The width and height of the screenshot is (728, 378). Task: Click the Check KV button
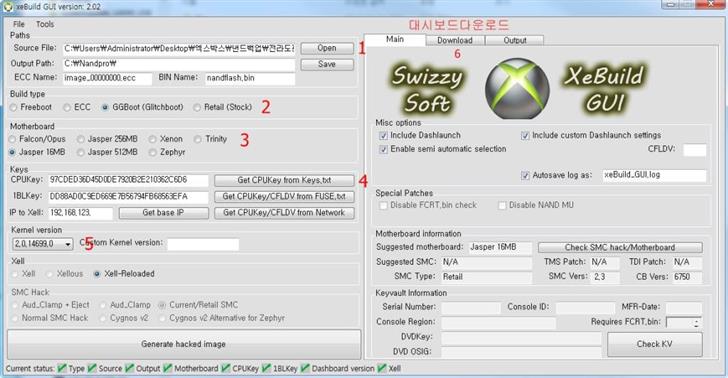click(x=654, y=344)
